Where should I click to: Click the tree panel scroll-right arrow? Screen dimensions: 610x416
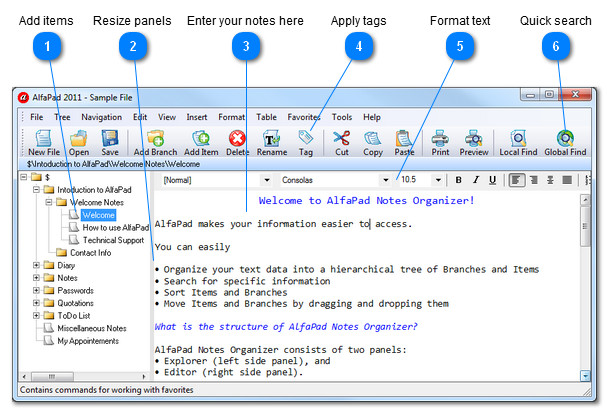click(x=144, y=376)
